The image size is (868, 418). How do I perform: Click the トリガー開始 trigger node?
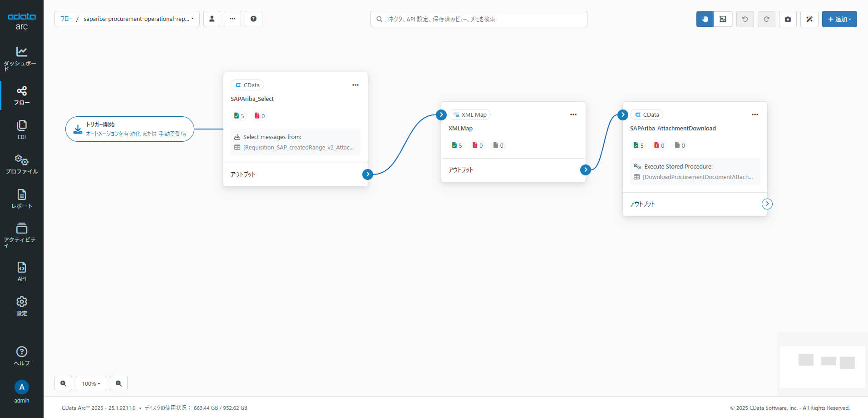tap(130, 129)
